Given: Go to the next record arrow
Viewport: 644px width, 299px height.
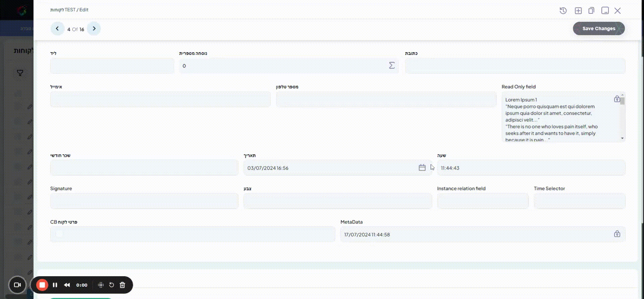Looking at the screenshot, I should [94, 28].
